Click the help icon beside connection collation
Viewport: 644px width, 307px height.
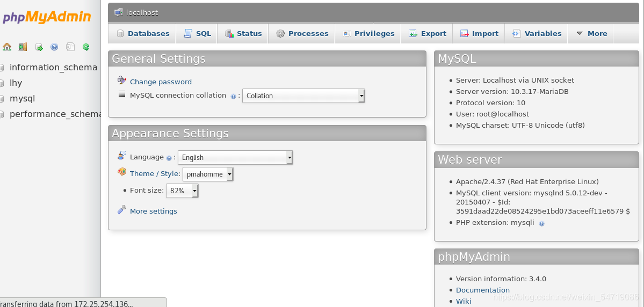pos(233,97)
